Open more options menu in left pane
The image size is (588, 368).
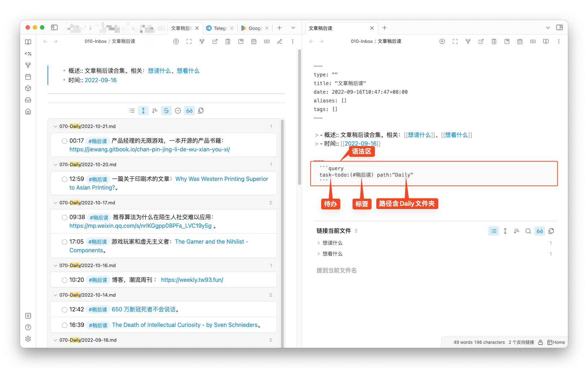(293, 41)
